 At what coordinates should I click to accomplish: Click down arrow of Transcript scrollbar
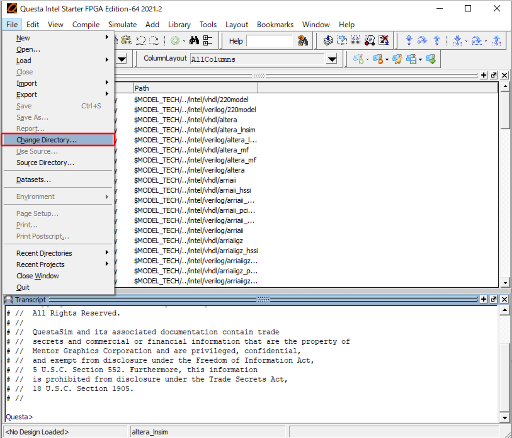click(x=505, y=417)
